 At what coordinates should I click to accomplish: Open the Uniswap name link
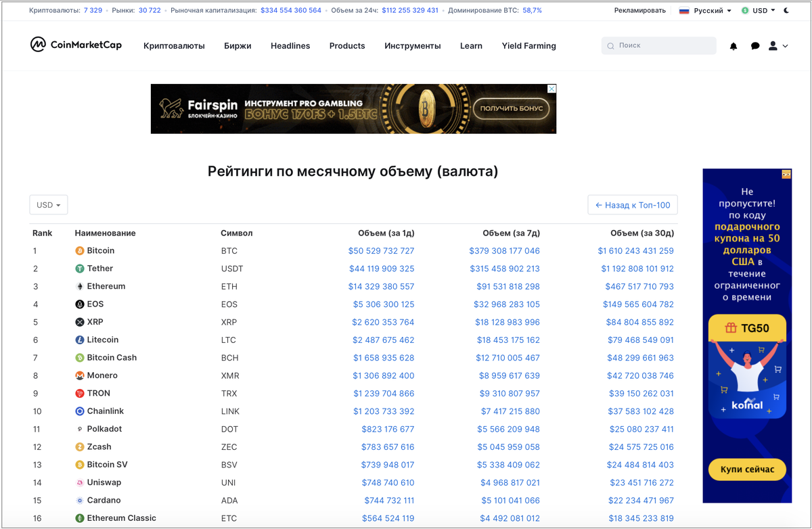pyautogui.click(x=104, y=482)
